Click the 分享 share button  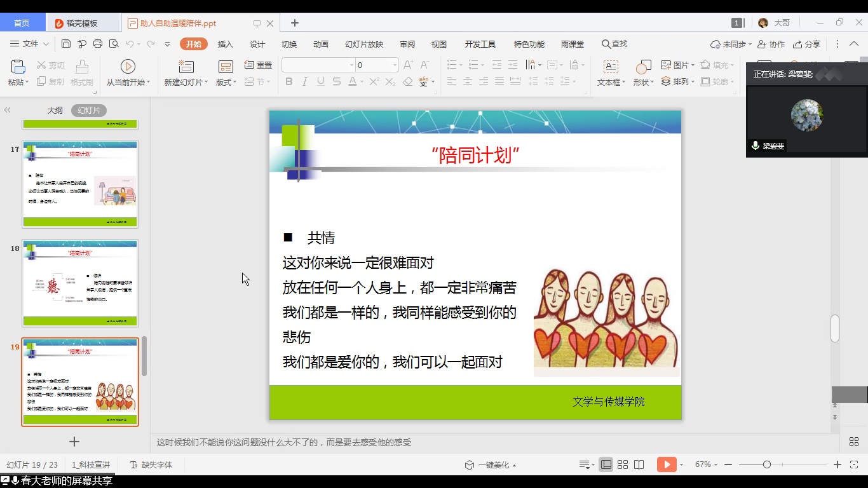[x=807, y=44]
